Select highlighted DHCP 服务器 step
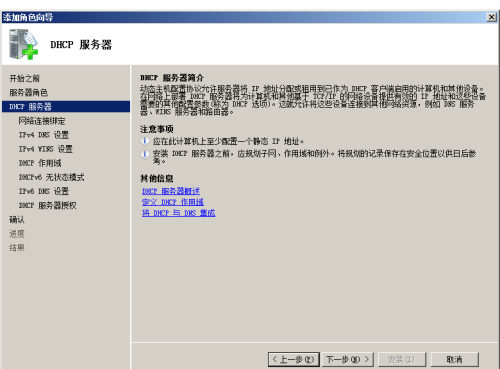Screen dimensions: 500x369 coord(66,107)
